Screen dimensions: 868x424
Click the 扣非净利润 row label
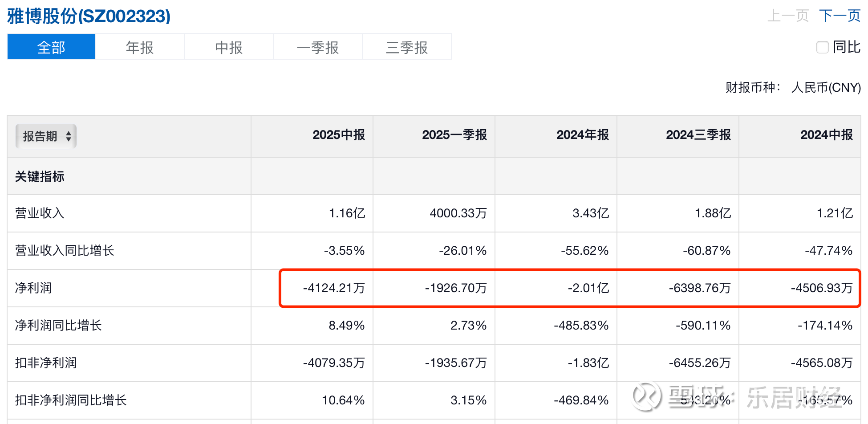(x=46, y=363)
